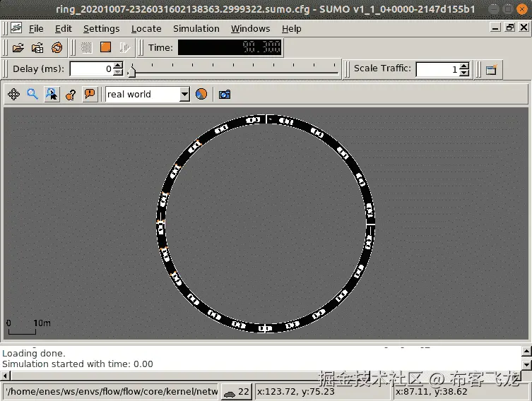Open the Locate menu
532x401 pixels.
pyautogui.click(x=146, y=29)
